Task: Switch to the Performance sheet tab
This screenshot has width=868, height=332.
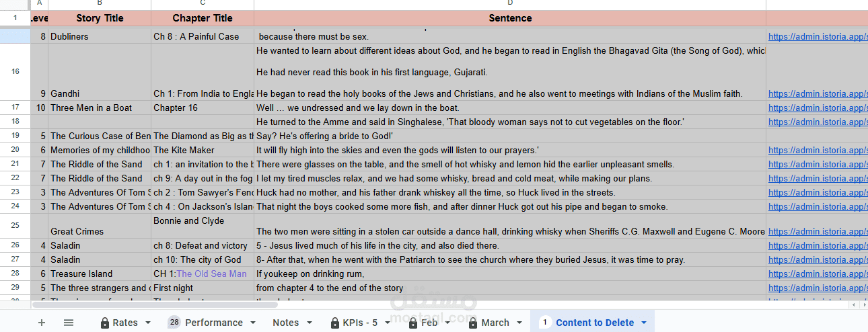Action: click(x=214, y=323)
